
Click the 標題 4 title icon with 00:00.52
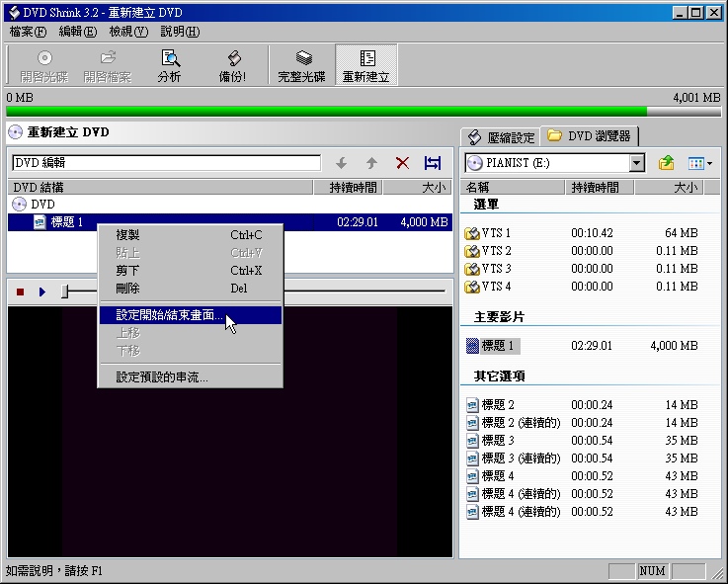[x=472, y=476]
